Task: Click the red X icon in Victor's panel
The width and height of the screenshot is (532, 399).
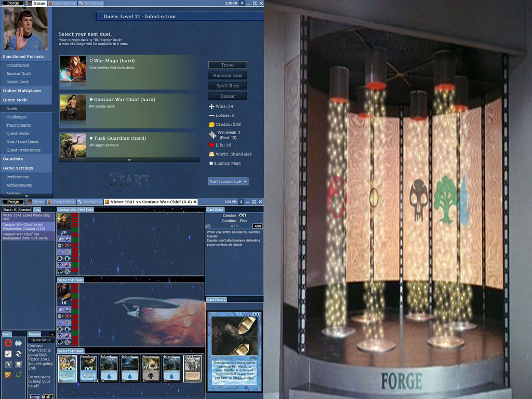Action: pos(68,316)
